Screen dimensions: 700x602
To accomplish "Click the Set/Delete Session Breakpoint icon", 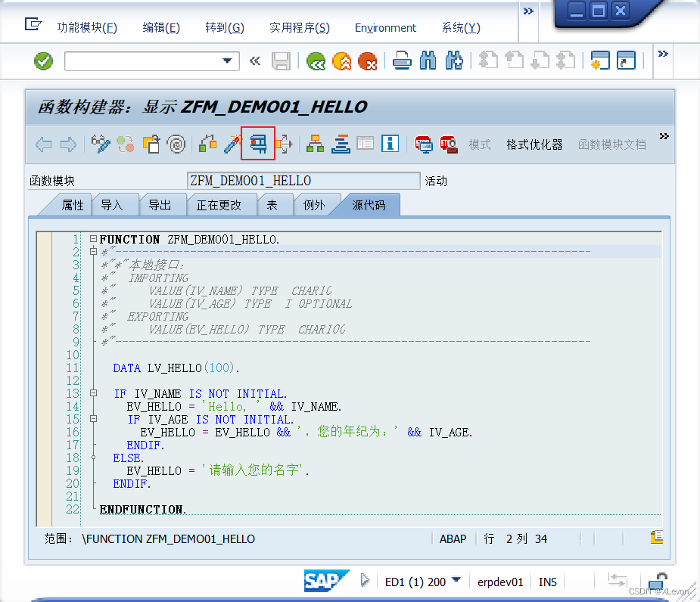I will [x=423, y=144].
